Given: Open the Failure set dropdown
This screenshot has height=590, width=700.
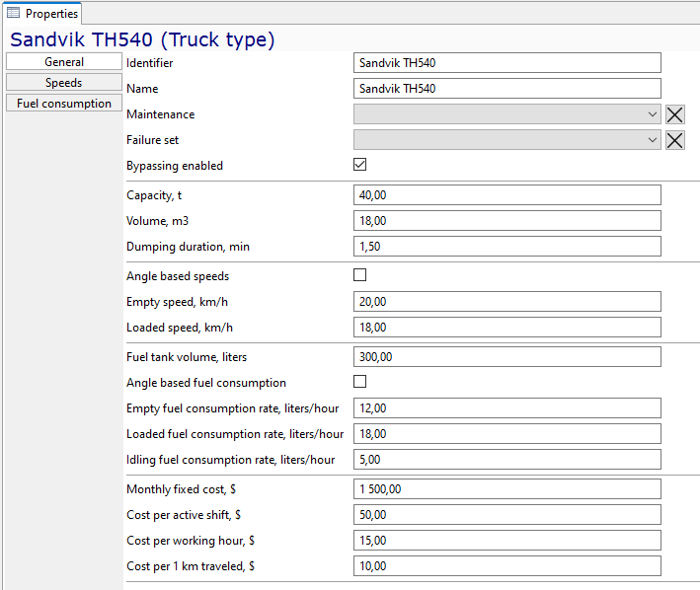Looking at the screenshot, I should [x=507, y=140].
